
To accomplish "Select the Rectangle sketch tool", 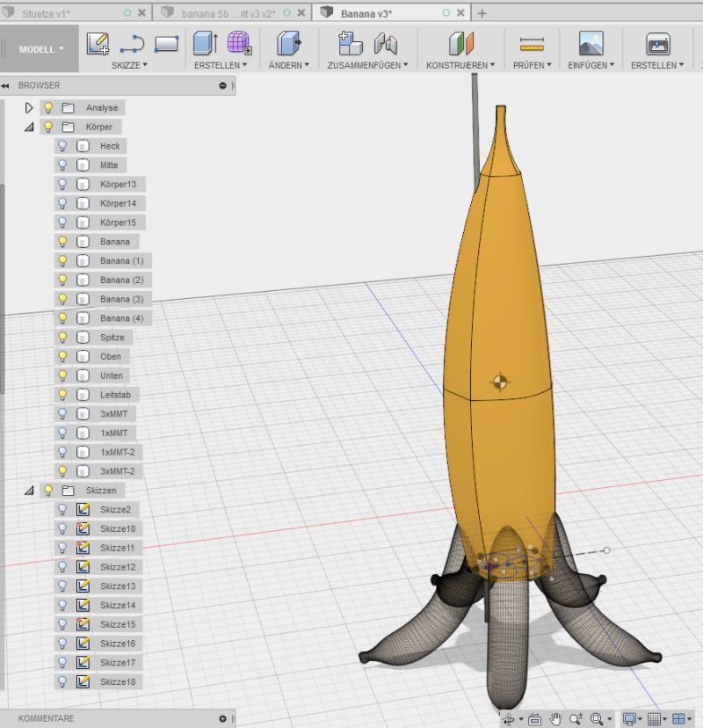I will pos(167,44).
